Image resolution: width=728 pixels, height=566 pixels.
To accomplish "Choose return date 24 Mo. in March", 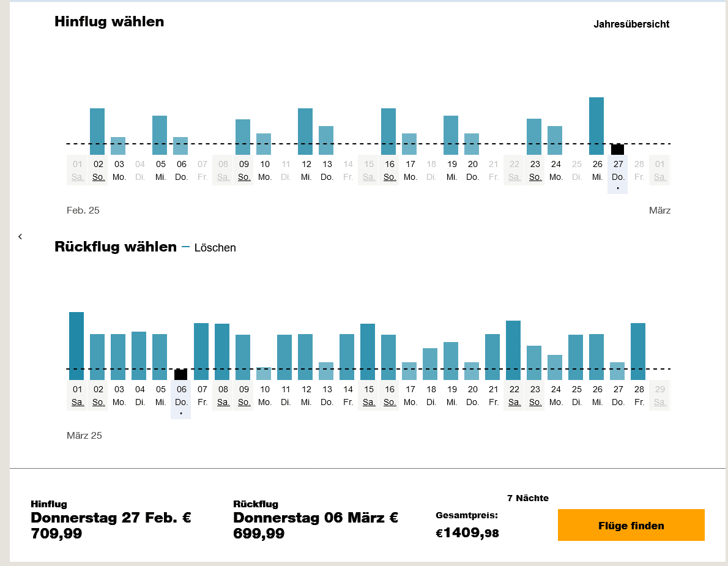I will tap(555, 395).
